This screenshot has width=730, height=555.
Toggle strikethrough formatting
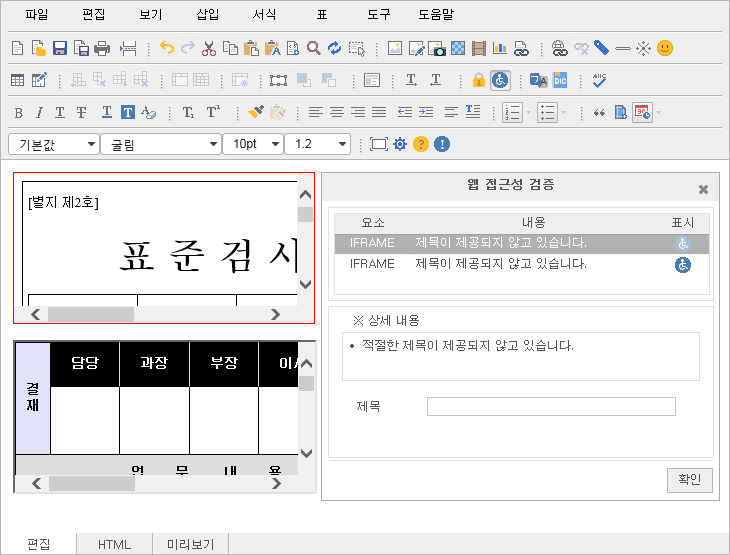coord(81,112)
